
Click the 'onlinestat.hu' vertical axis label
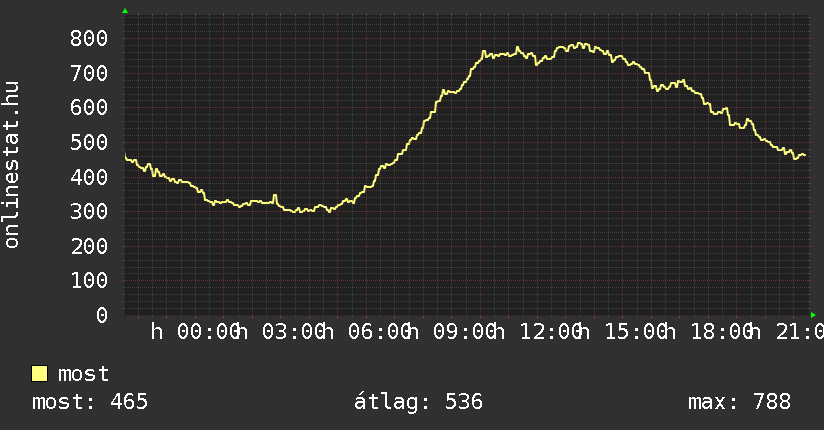click(11, 165)
